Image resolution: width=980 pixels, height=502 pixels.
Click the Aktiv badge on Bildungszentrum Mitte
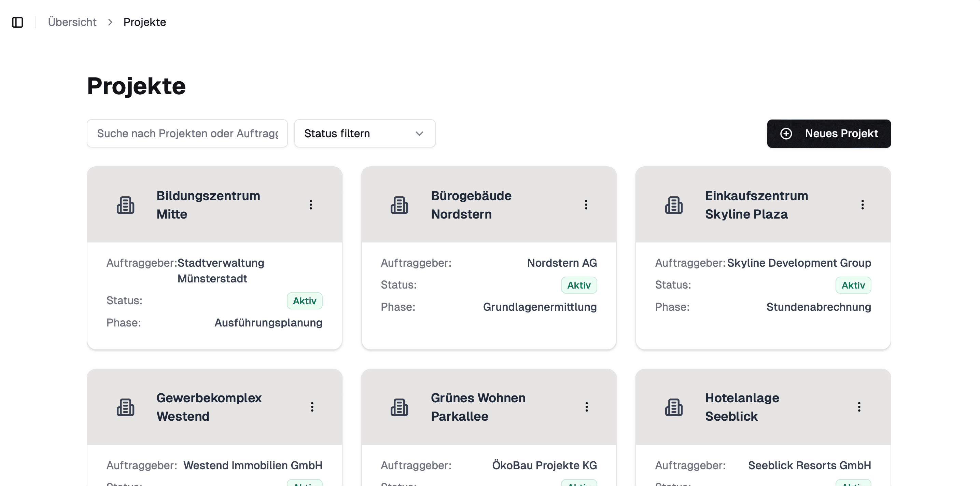point(304,301)
